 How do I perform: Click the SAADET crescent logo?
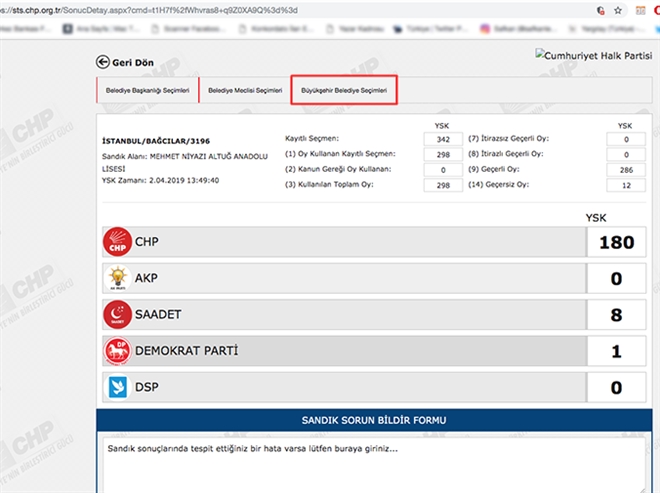coord(117,314)
